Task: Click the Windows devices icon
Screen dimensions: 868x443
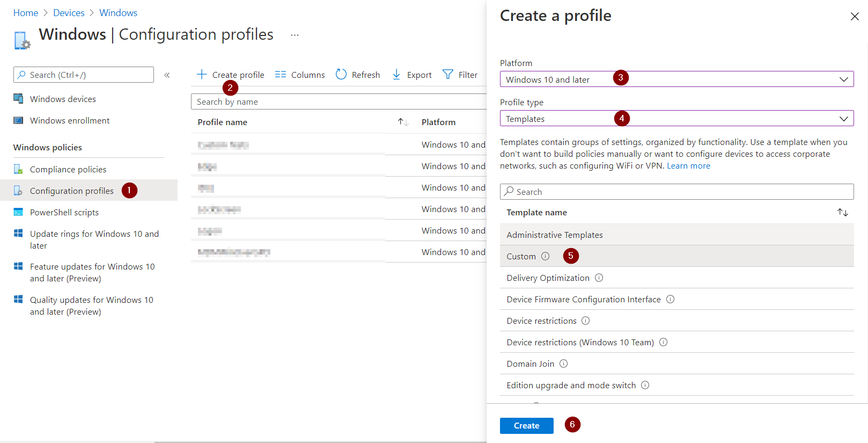Action: tap(18, 99)
